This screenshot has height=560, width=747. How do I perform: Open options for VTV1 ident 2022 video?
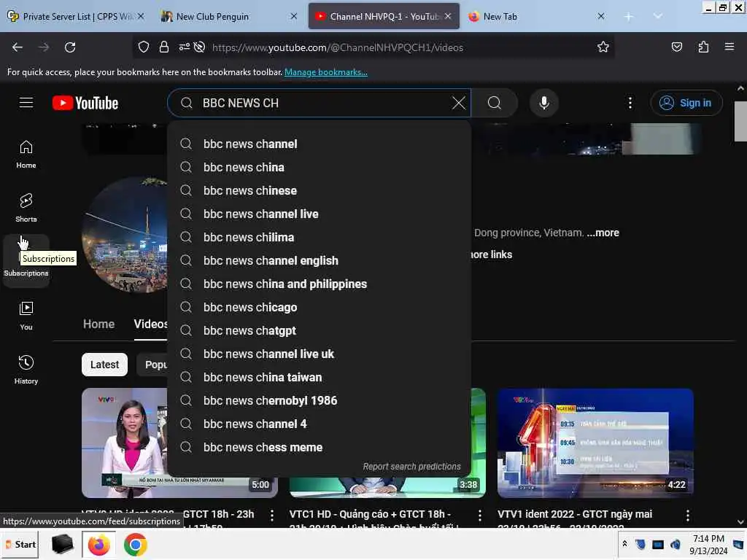click(687, 515)
